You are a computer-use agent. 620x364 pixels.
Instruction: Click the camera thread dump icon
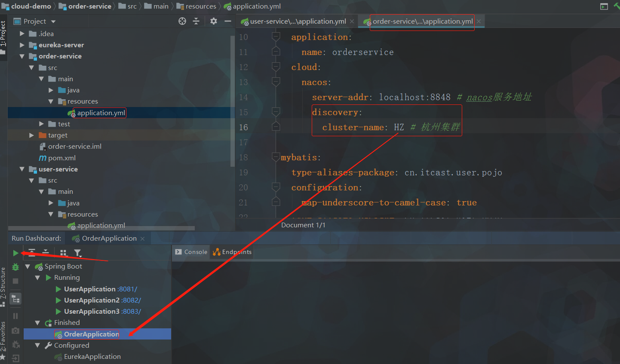(x=15, y=330)
